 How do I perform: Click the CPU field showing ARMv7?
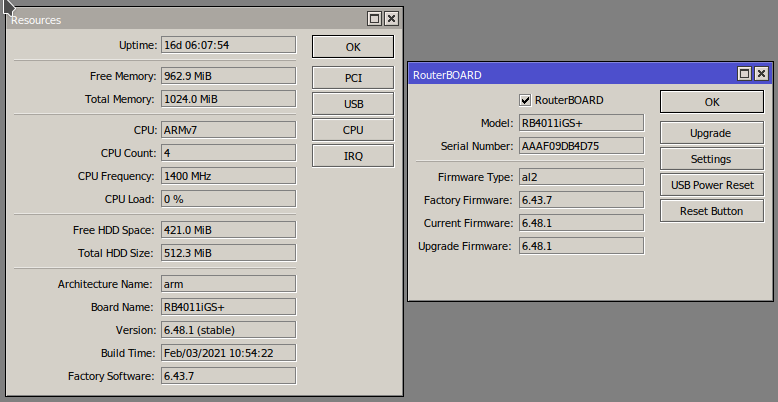click(x=228, y=130)
